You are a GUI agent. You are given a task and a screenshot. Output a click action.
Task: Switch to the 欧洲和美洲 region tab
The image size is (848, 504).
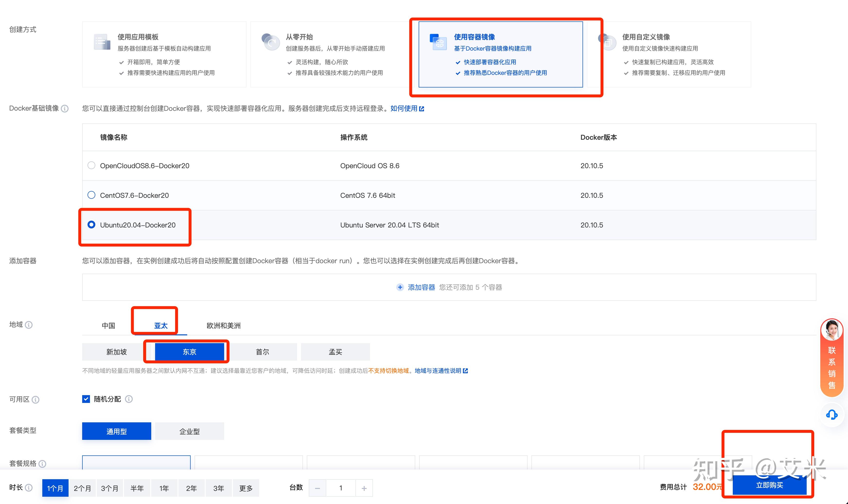point(223,325)
